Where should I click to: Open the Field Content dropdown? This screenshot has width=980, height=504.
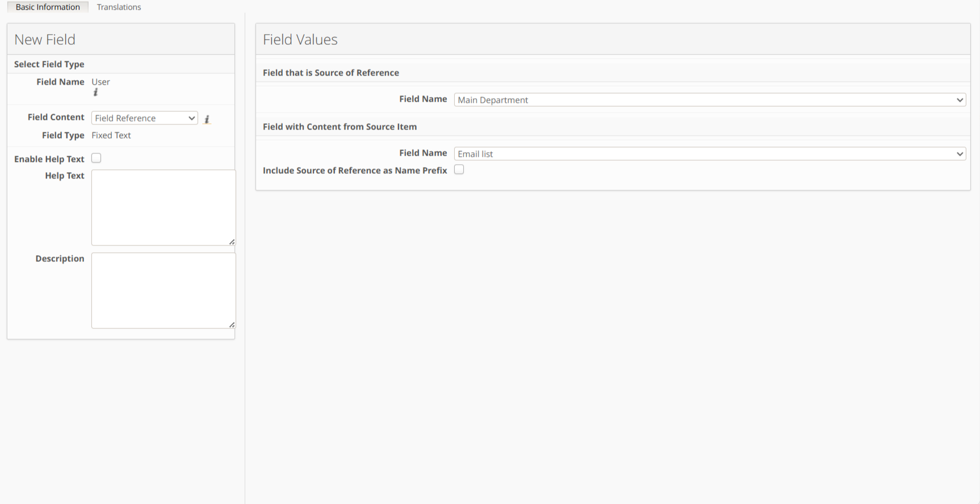[x=145, y=118]
